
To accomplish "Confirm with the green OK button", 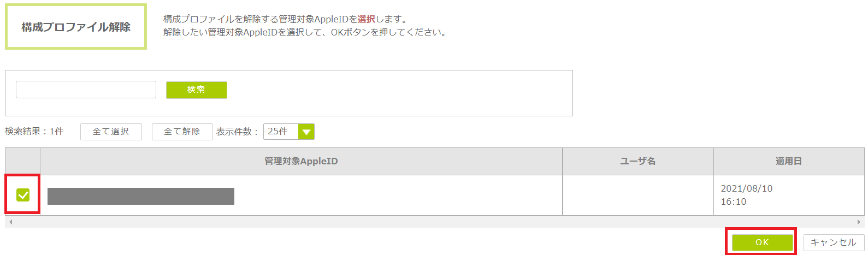I will pos(762,242).
